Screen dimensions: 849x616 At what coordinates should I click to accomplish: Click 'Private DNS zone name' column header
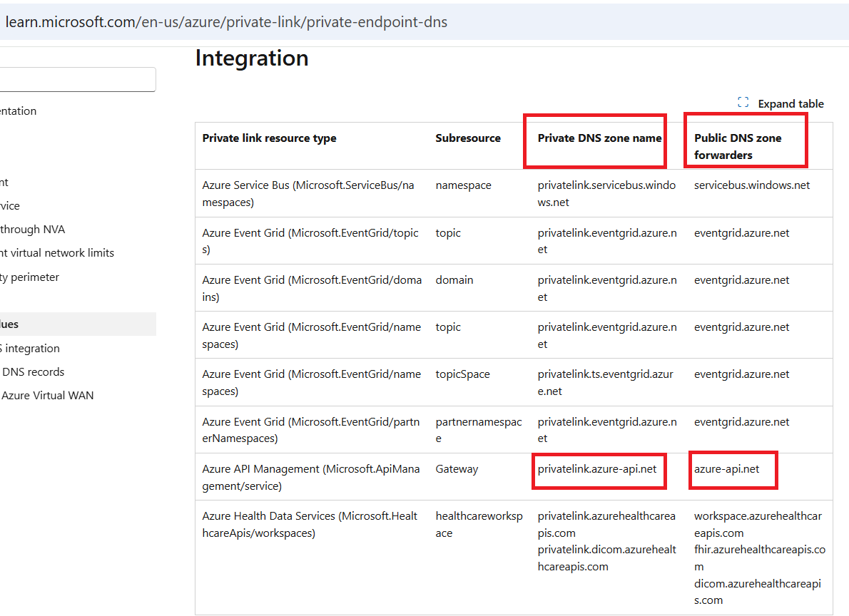tap(599, 138)
